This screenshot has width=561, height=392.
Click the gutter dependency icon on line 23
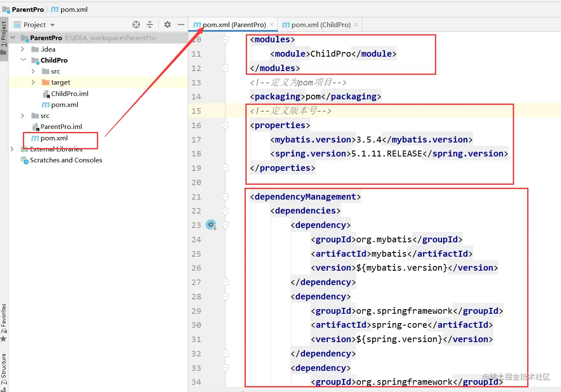click(211, 225)
